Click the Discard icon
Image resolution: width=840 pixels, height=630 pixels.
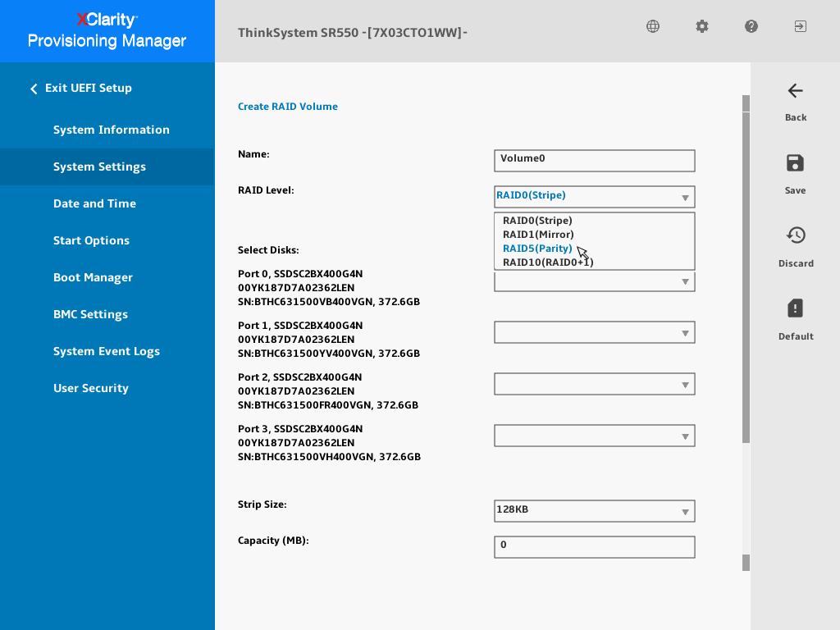tap(795, 235)
